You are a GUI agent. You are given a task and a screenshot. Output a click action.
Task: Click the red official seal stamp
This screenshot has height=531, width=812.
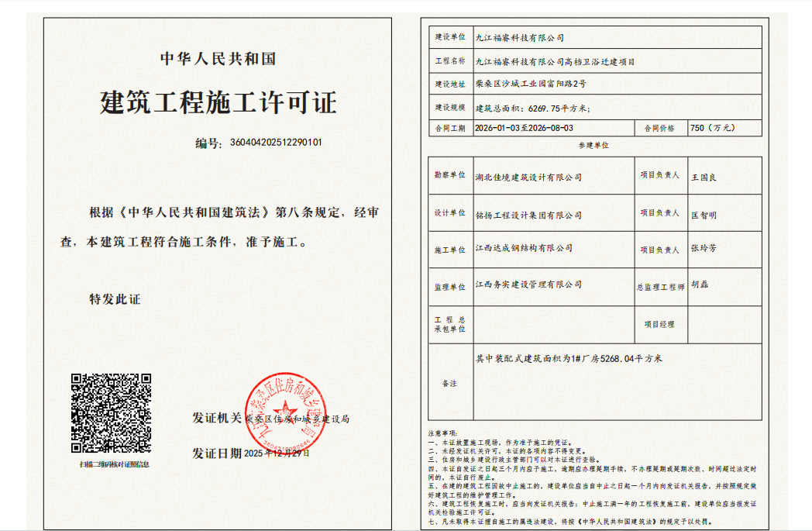pos(284,414)
